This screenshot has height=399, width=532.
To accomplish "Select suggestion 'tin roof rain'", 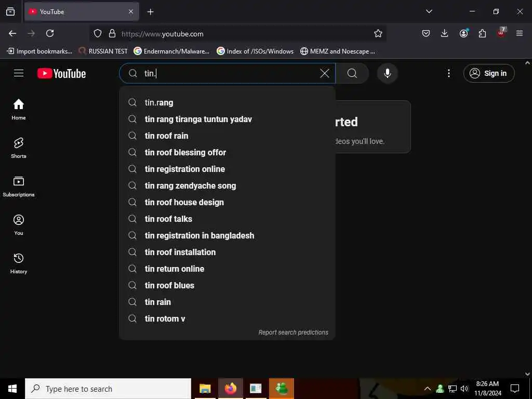I will coord(227,136).
